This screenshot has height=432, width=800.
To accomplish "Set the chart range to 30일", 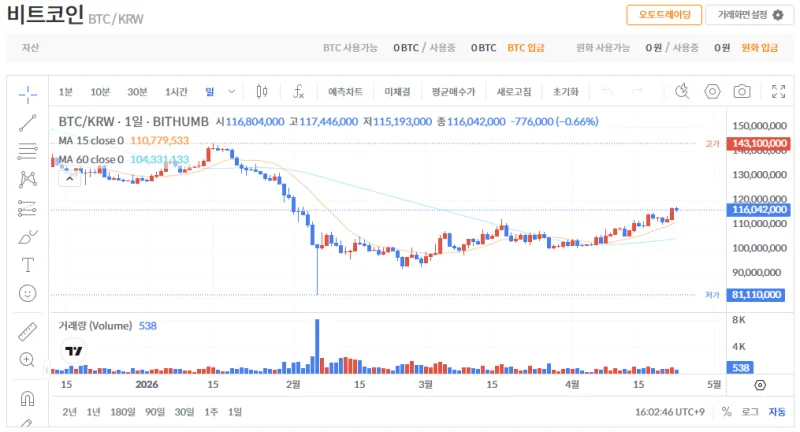I will tap(184, 412).
